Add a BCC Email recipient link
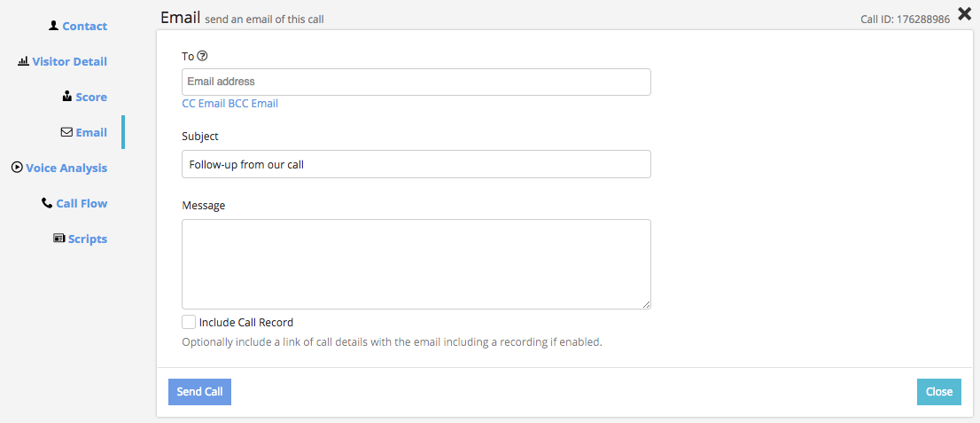Screen dimensions: 980x423 253,104
